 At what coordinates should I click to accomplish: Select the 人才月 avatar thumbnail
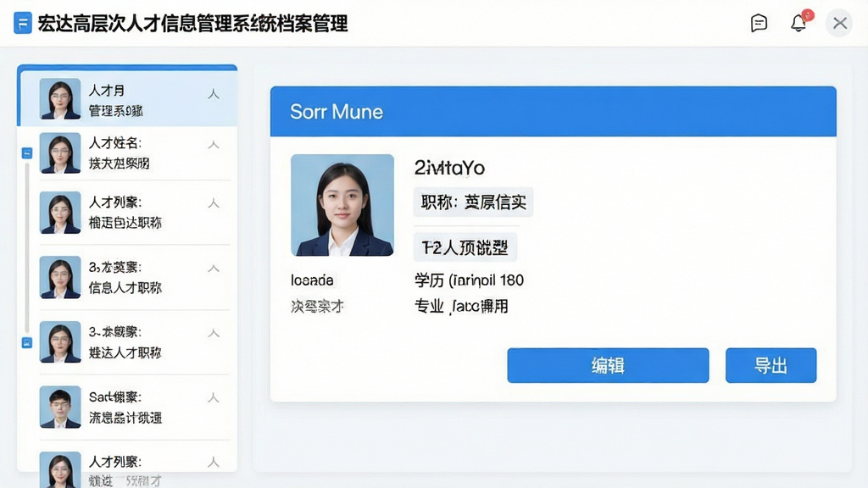click(60, 99)
